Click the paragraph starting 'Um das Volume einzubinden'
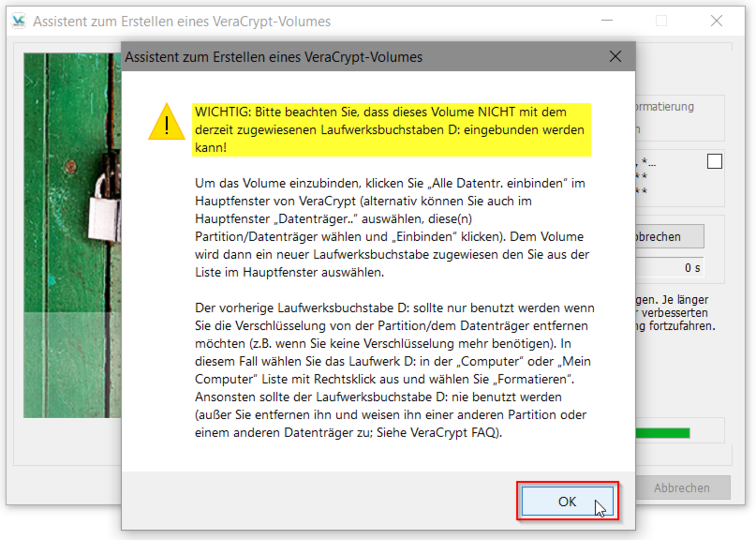The height and width of the screenshot is (540, 756). pos(392,227)
